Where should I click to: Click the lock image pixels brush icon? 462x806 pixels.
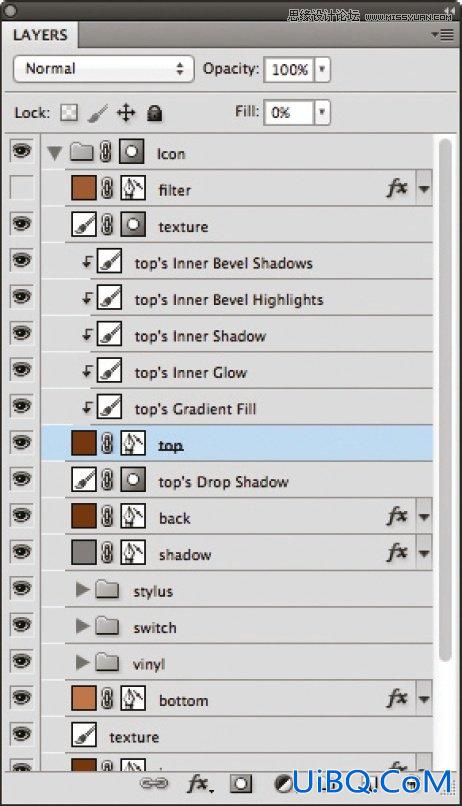click(x=98, y=113)
